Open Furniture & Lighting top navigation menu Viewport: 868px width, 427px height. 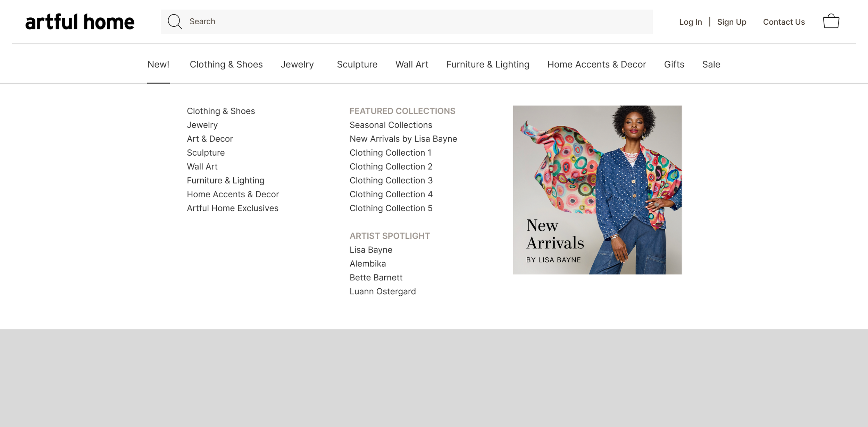click(x=487, y=64)
